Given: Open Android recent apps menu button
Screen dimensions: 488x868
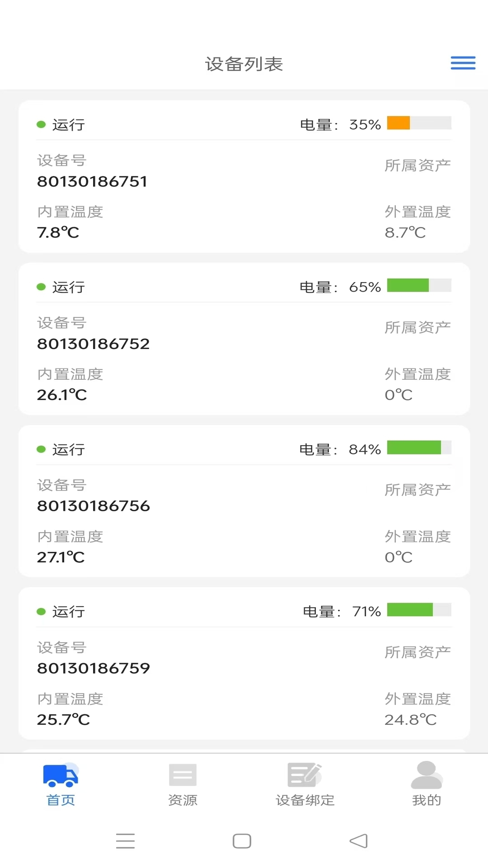Looking at the screenshot, I should click(125, 841).
